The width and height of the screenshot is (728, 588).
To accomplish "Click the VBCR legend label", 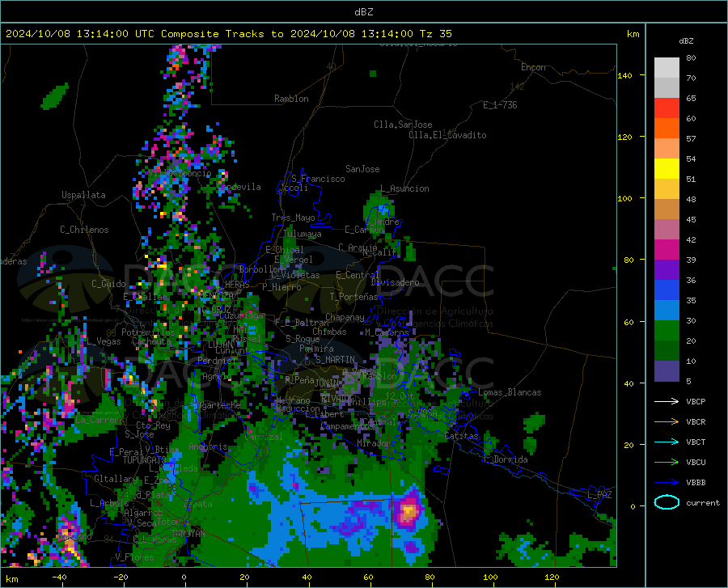I will [696, 422].
